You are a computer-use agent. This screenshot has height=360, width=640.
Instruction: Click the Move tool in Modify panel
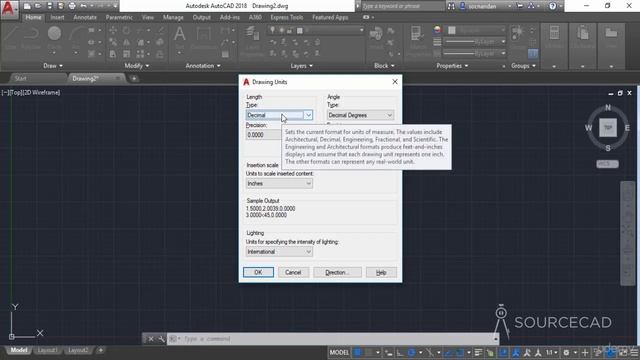(113, 30)
